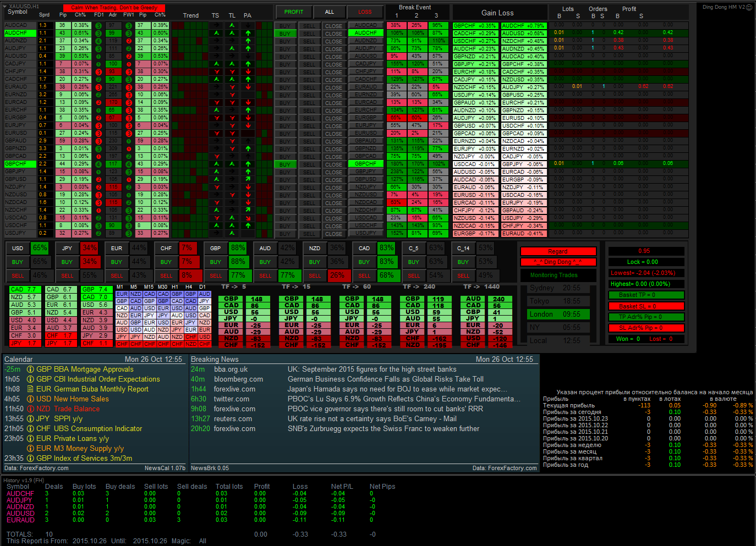
Task: Click the red PA down arrow in EURAUD row
Action: pos(248,87)
